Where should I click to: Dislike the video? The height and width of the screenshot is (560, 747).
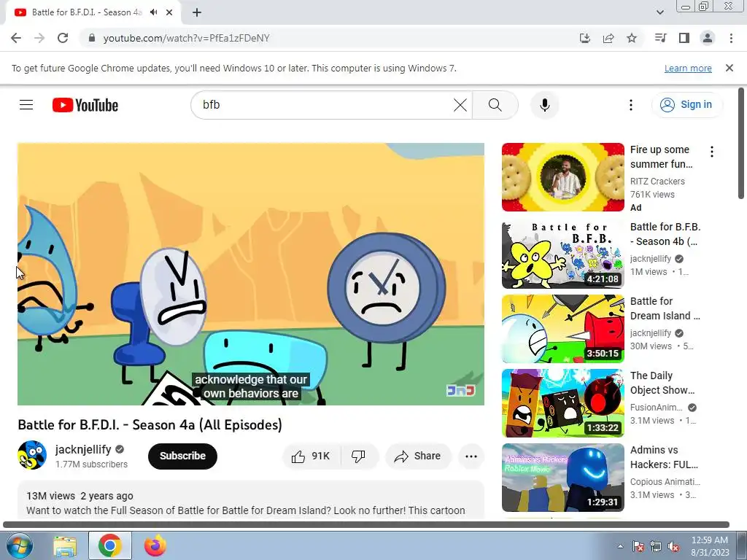point(358,456)
